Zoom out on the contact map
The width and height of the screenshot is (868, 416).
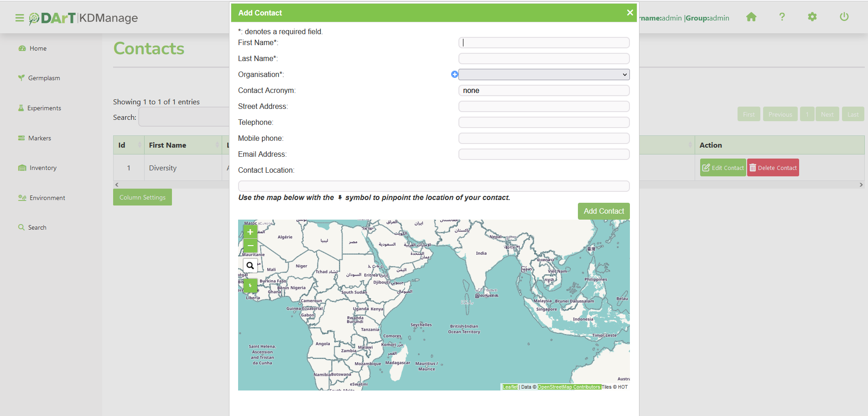(x=250, y=246)
